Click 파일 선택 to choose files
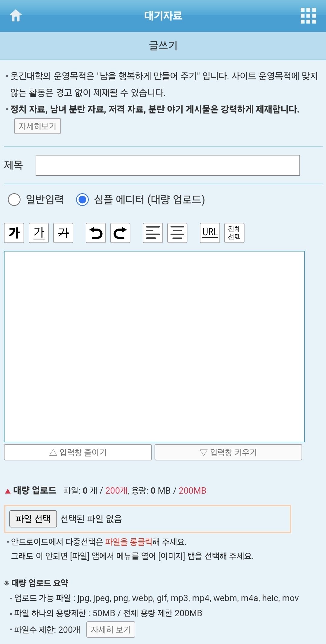Image resolution: width=326 pixels, height=644 pixels. [33, 519]
